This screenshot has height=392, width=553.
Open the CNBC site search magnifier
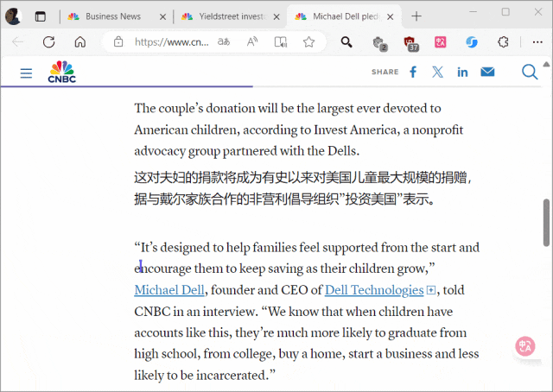click(530, 72)
